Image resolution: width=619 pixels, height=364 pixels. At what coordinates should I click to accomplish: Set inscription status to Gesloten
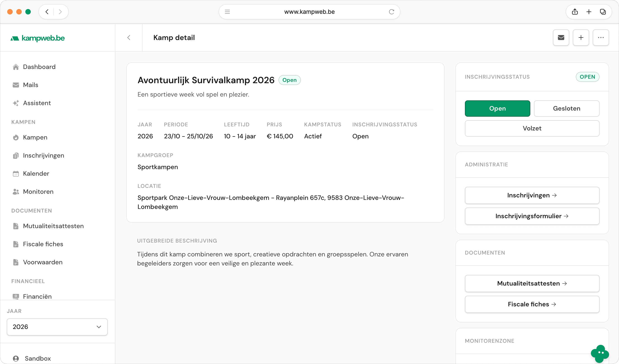[567, 109]
